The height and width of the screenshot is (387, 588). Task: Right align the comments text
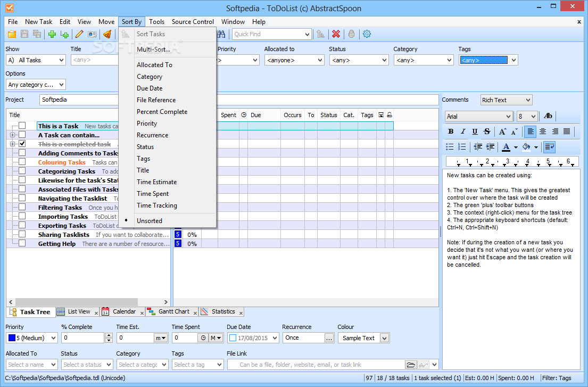click(554, 131)
